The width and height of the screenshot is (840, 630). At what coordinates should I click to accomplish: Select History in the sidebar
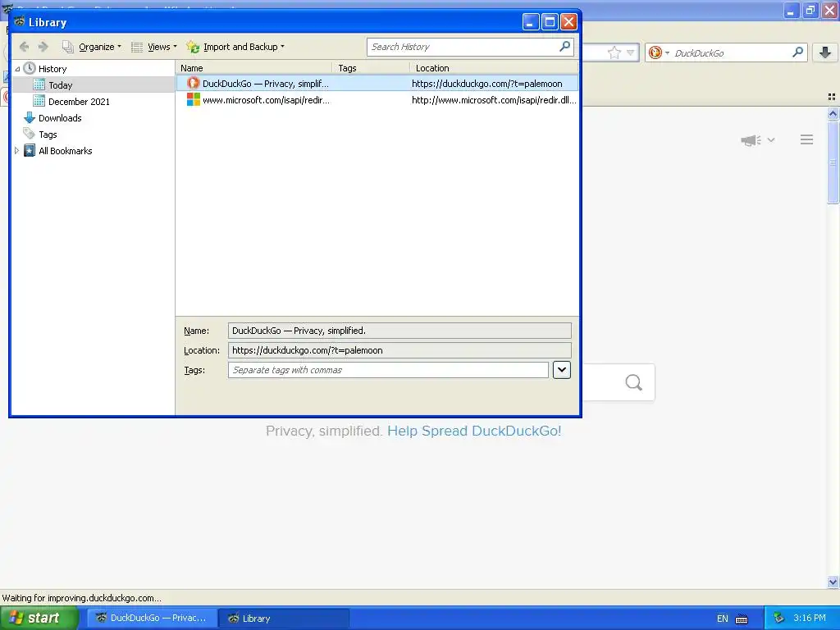(52, 69)
